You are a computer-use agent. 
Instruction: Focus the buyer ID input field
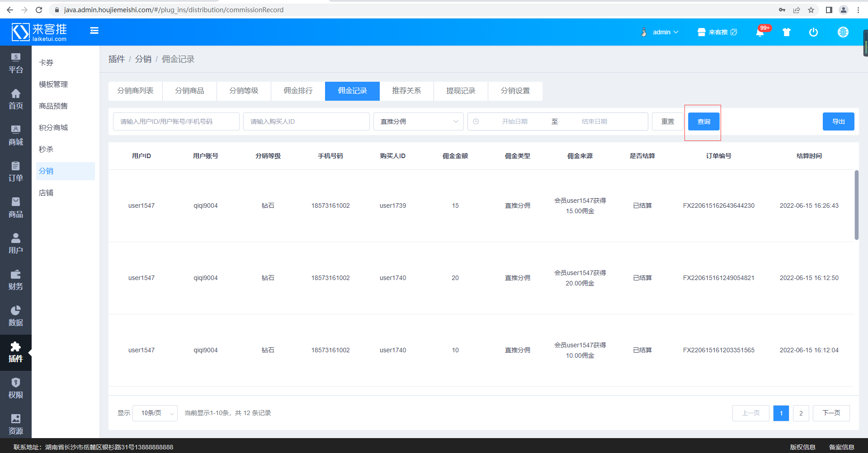pyautogui.click(x=307, y=121)
